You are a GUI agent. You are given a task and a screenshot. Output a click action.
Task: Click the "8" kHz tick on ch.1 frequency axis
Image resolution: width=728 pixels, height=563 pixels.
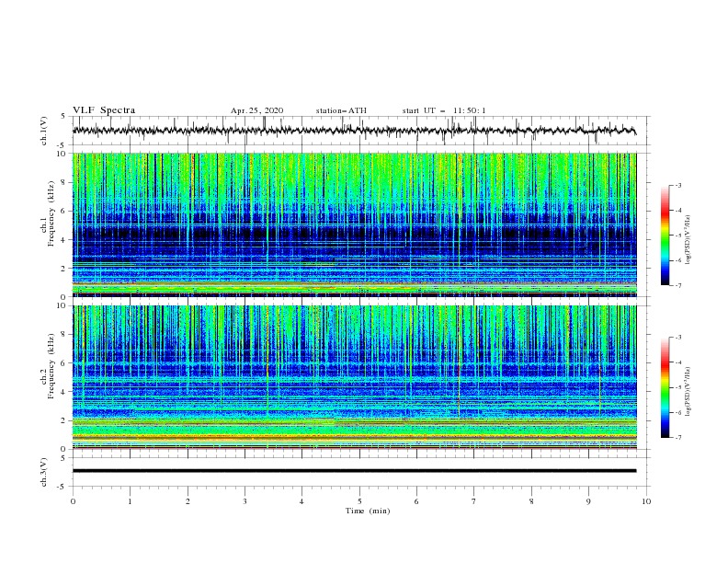click(x=63, y=182)
